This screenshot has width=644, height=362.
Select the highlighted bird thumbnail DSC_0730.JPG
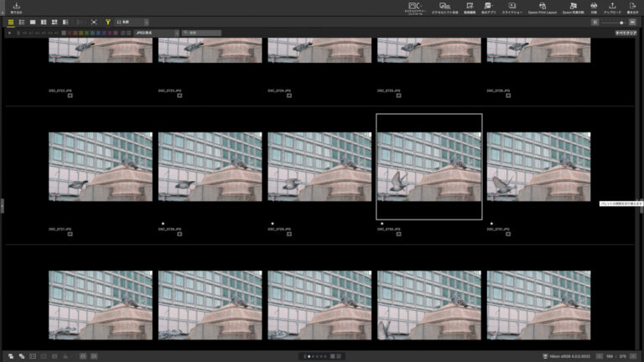click(x=428, y=166)
